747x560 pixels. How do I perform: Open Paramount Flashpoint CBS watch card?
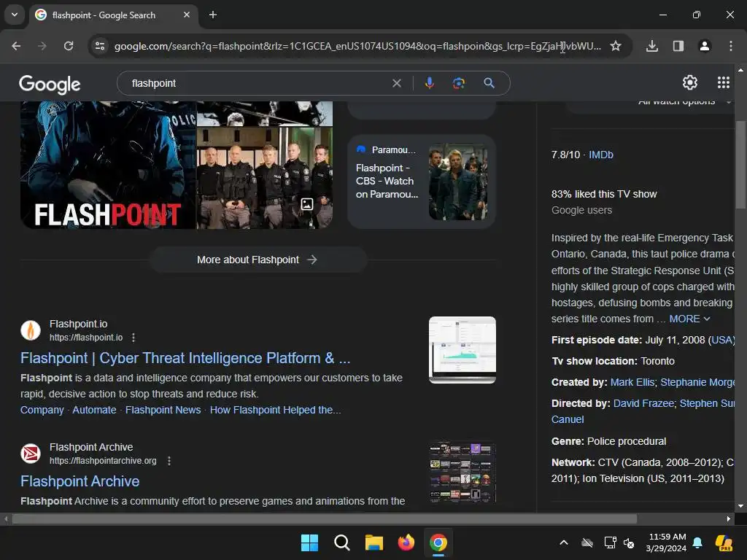[x=422, y=182]
